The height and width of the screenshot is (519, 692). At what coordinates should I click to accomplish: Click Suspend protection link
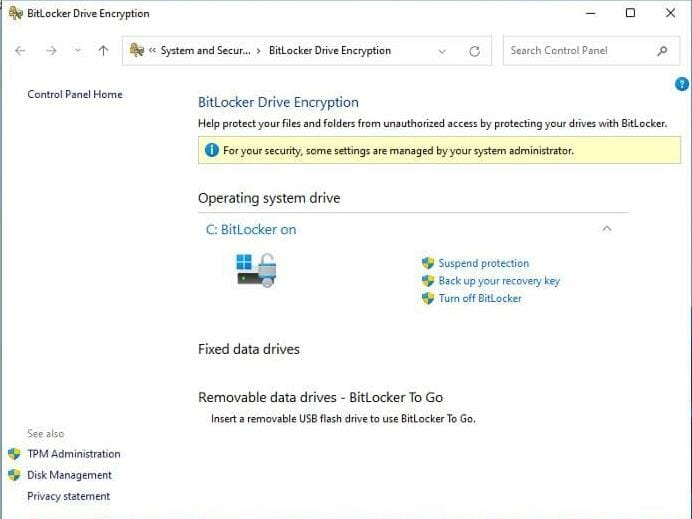click(x=483, y=263)
